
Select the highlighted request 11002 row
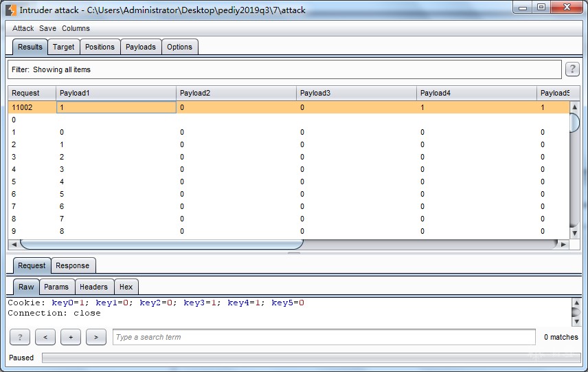[x=289, y=107]
